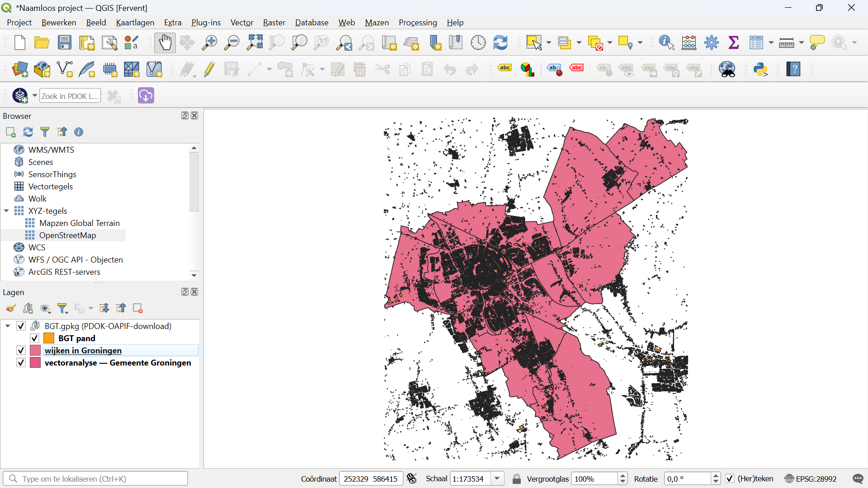Open the Processing Toolbox gear icon
The height and width of the screenshot is (488, 868).
[x=711, y=43]
